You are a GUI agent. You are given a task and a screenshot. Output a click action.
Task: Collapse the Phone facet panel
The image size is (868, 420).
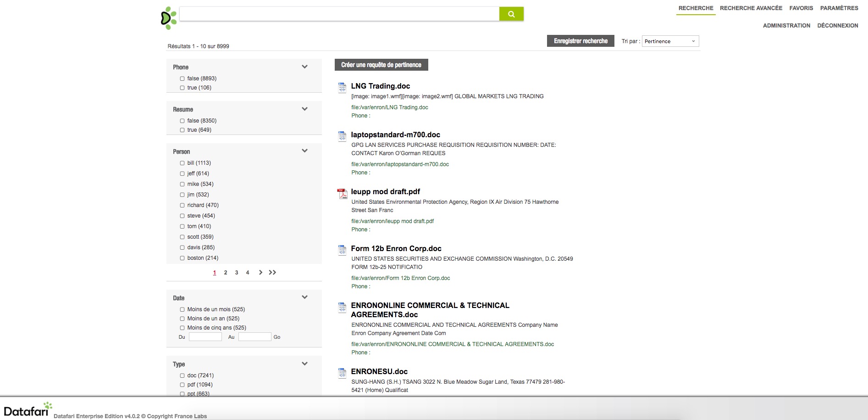(x=304, y=67)
